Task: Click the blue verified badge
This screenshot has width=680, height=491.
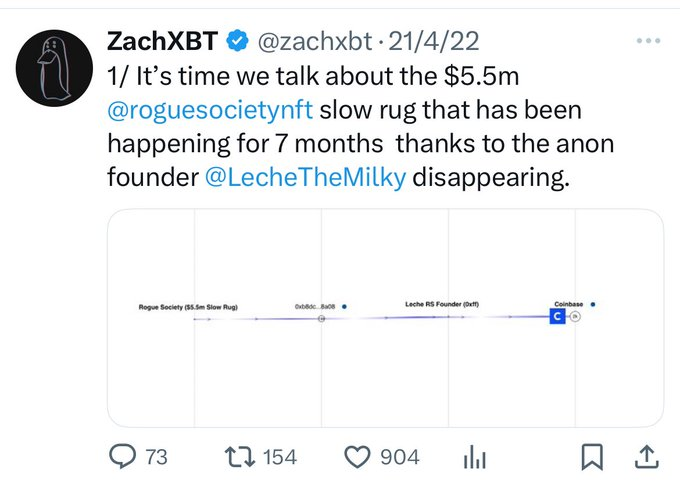Action: [x=238, y=42]
